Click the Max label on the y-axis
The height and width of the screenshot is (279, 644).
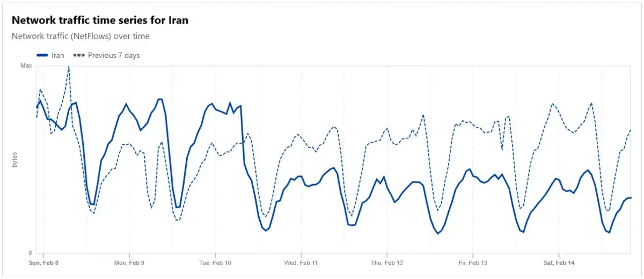[26, 65]
